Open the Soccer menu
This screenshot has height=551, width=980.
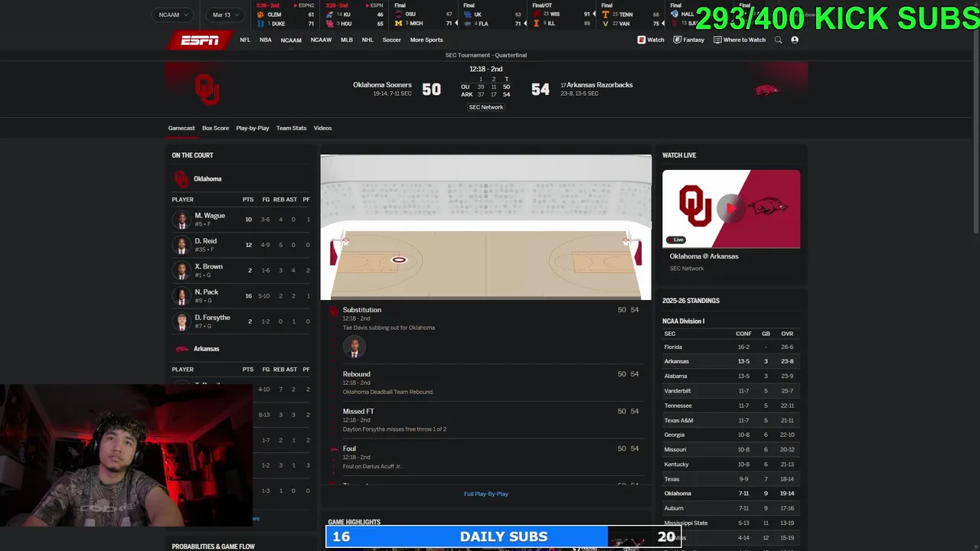(391, 40)
